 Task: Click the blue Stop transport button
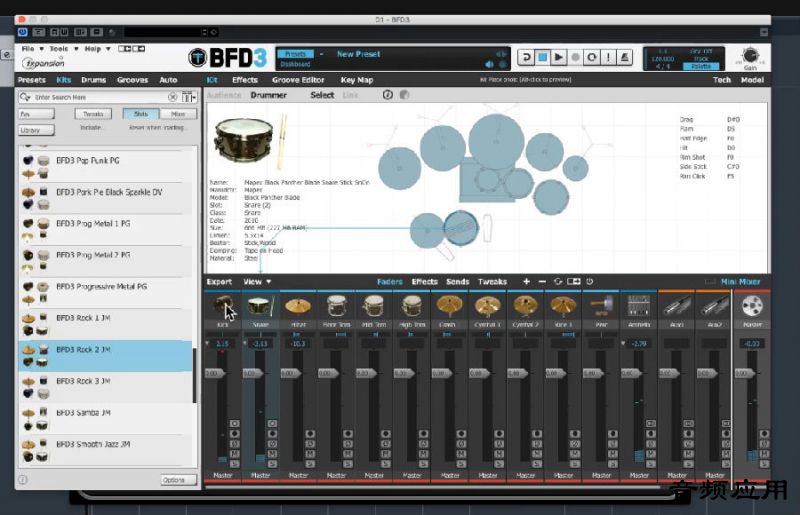click(x=543, y=57)
